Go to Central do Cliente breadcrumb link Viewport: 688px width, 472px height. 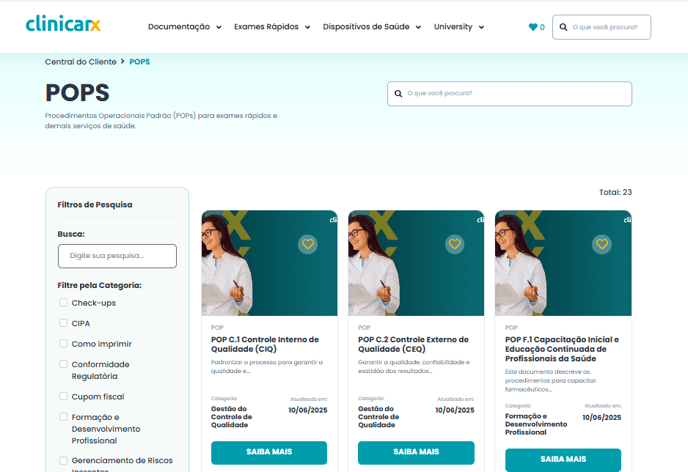pyautogui.click(x=81, y=62)
